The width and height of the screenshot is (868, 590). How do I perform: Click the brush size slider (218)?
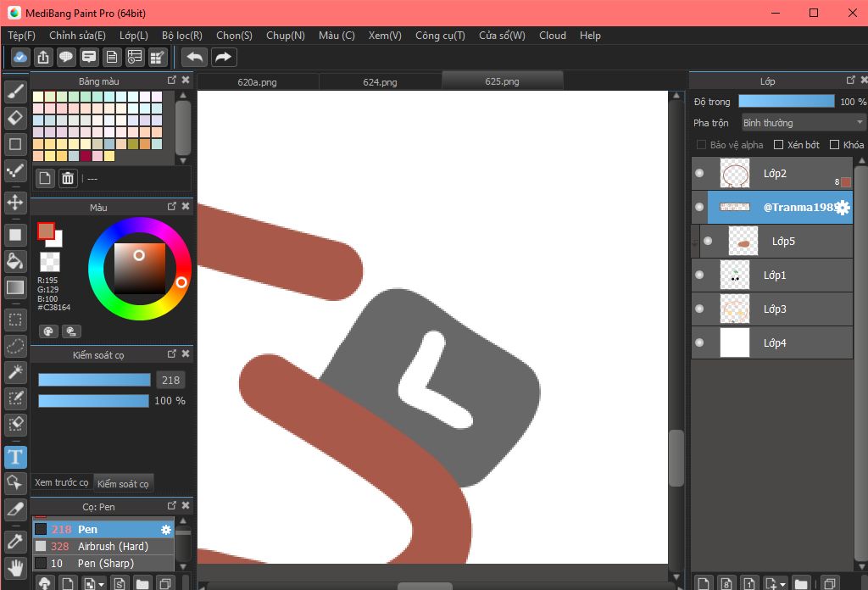(94, 380)
